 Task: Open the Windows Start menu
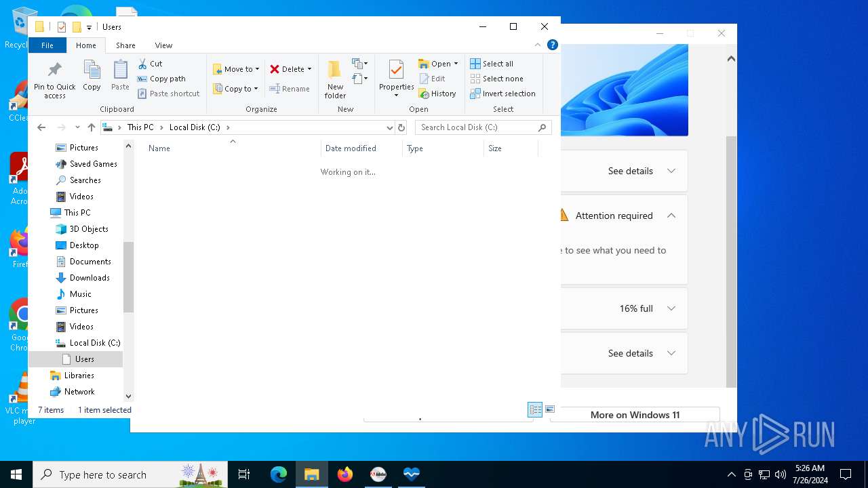tap(16, 474)
